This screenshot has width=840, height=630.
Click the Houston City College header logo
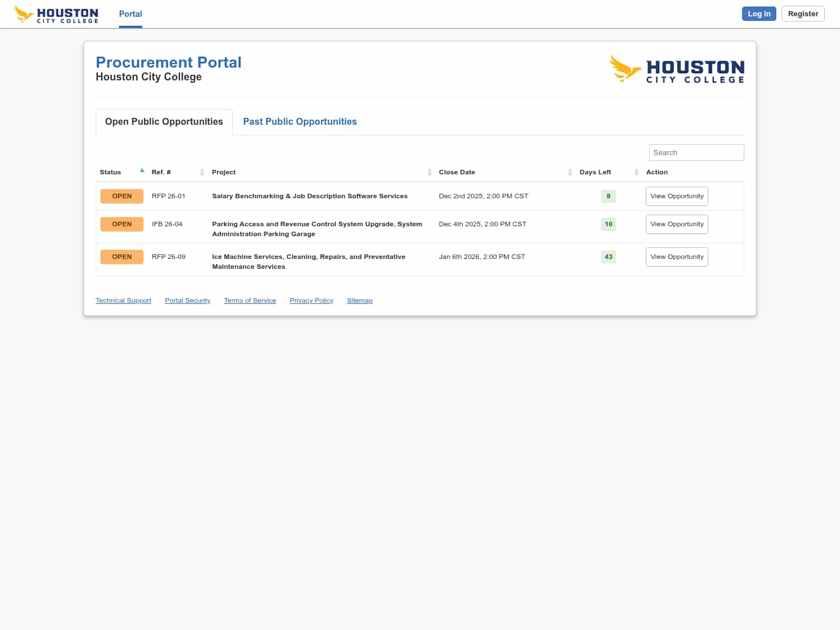point(57,14)
